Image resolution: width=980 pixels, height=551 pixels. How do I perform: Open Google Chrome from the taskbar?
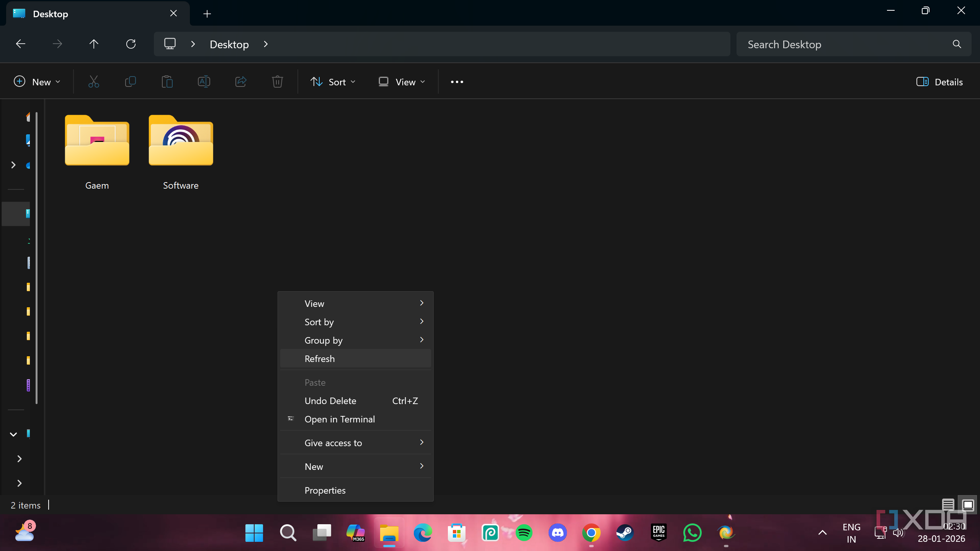tap(591, 533)
